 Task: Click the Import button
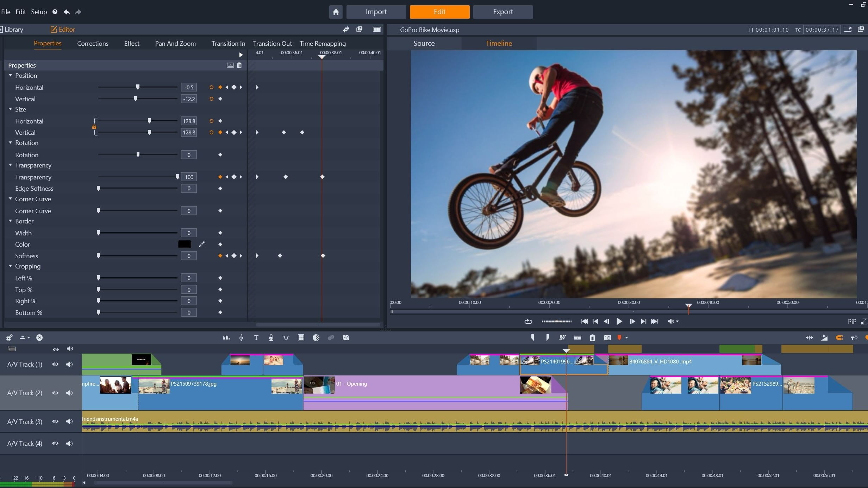click(376, 11)
